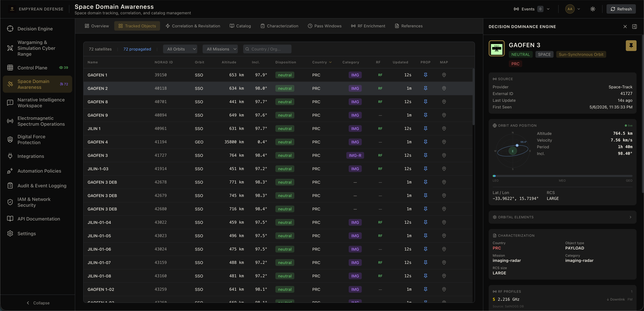This screenshot has height=311, width=644.
Task: Switch to the Overview tab
Action: point(97,26)
